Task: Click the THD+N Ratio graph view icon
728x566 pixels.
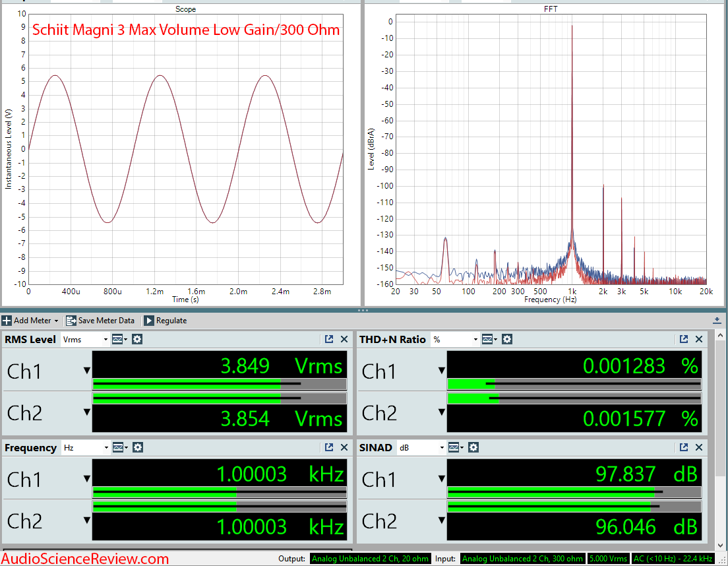Action: tap(489, 340)
